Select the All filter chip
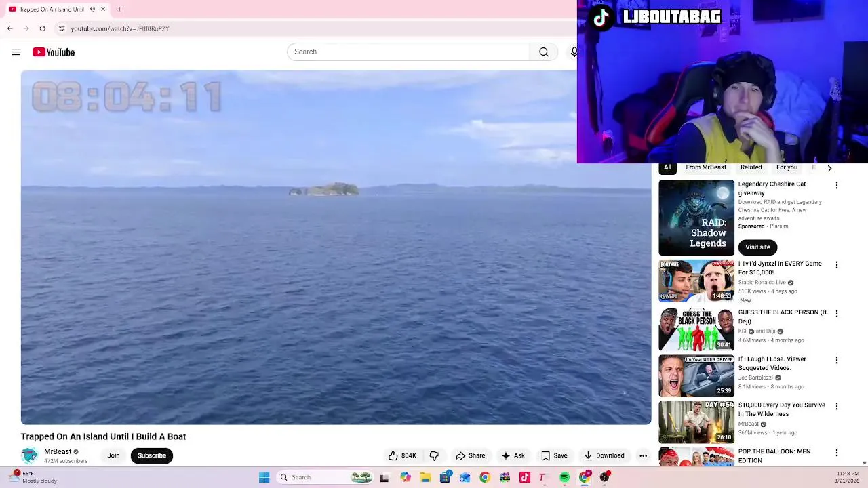 point(667,167)
